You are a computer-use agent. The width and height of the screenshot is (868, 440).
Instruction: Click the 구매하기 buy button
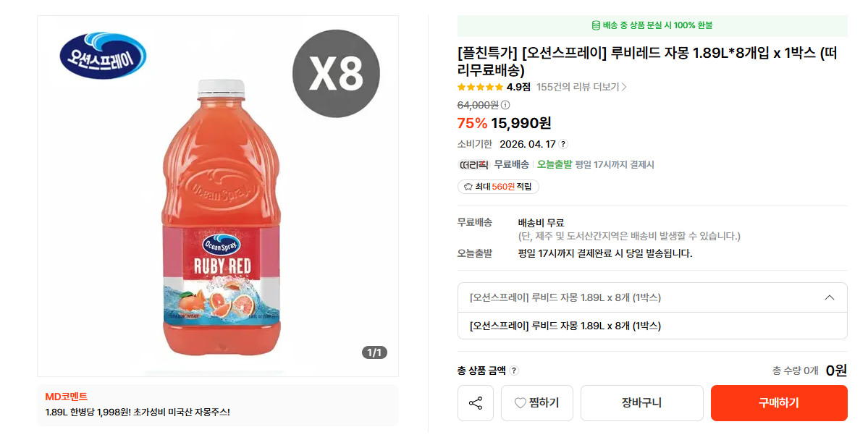click(778, 403)
